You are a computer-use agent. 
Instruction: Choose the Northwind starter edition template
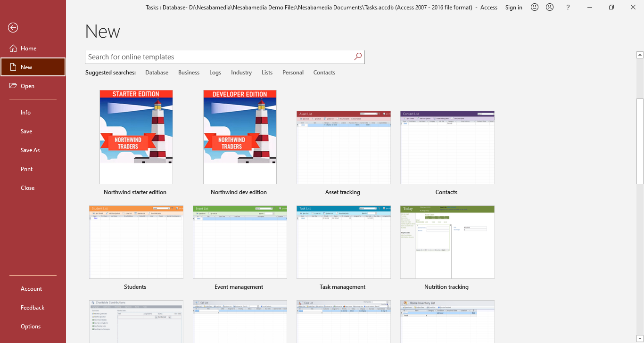tap(136, 137)
